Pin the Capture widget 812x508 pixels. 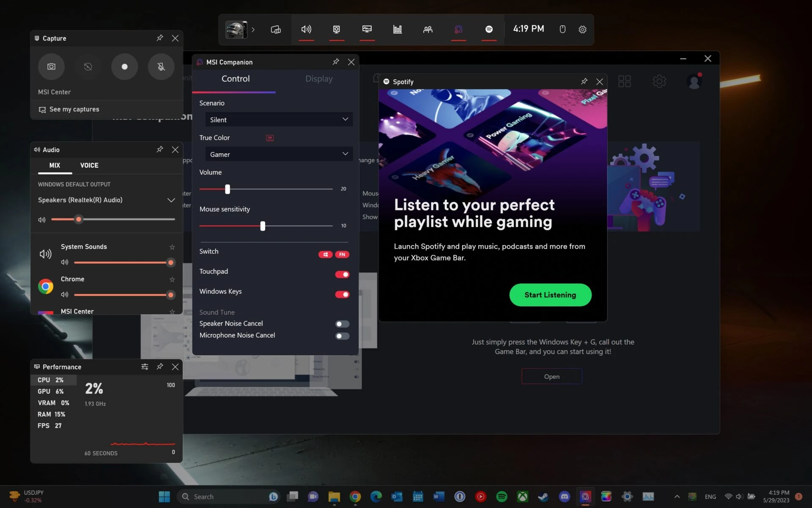click(160, 38)
